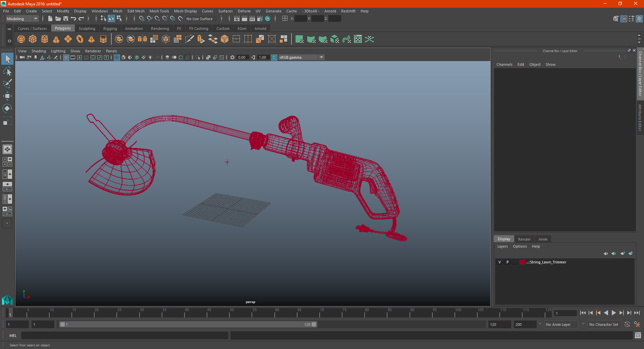Image resolution: width=644 pixels, height=349 pixels.
Task: Click the Mirror geometry shelf icon
Action: 143,39
